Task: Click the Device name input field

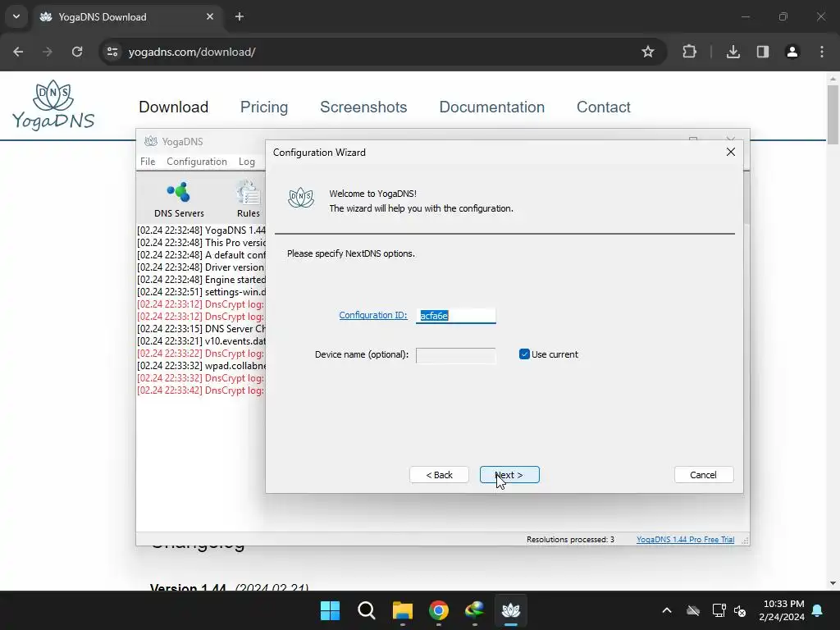Action: tap(456, 355)
